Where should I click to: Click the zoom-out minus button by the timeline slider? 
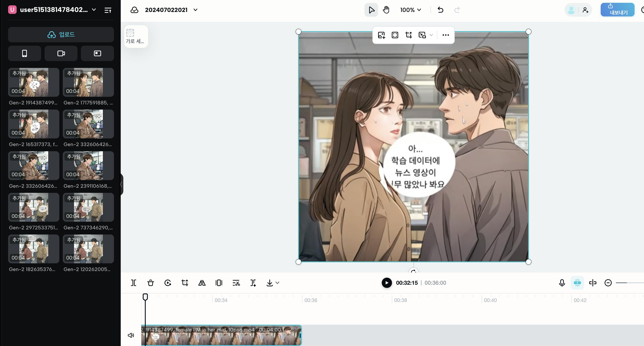(x=608, y=283)
